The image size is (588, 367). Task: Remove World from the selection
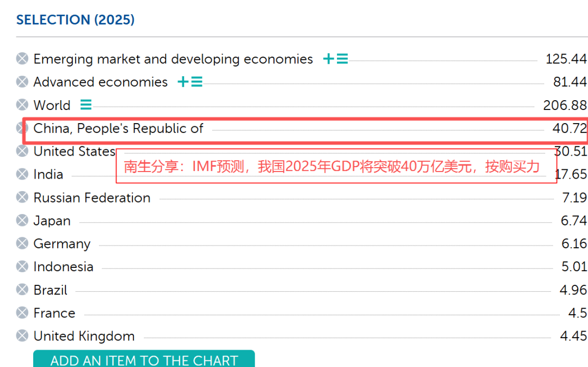pyautogui.click(x=22, y=105)
